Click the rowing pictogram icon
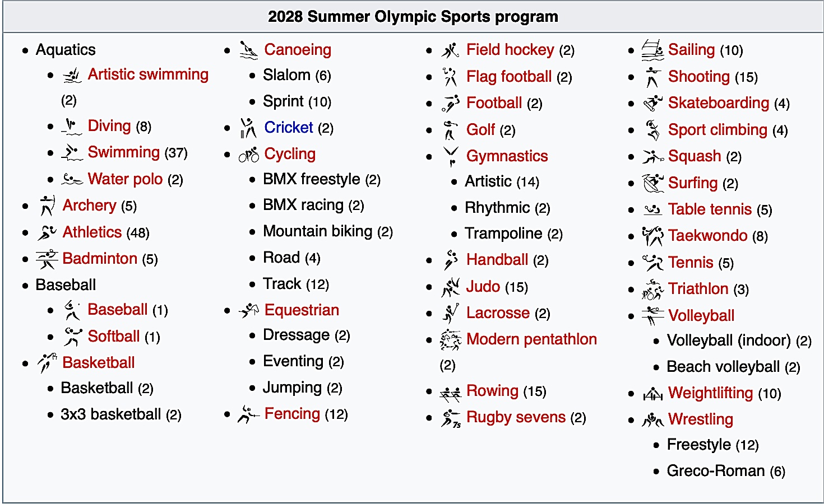The width and height of the screenshot is (824, 504). [451, 393]
